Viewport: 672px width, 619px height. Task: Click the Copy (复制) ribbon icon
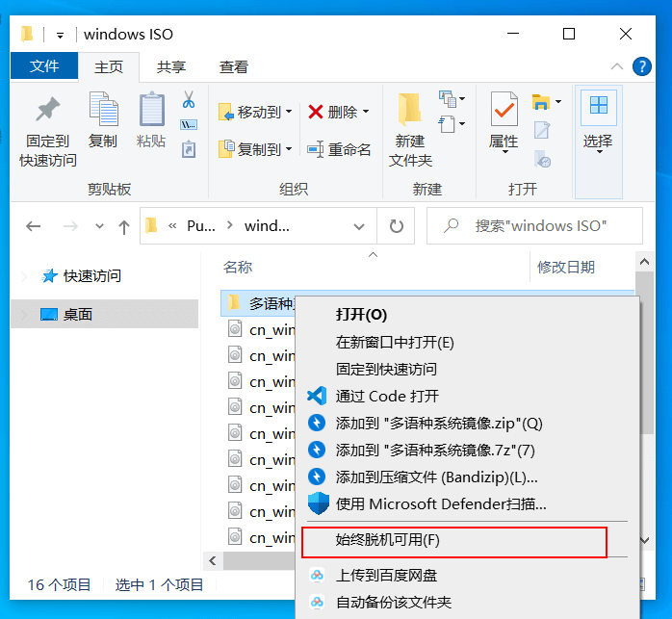click(x=103, y=109)
